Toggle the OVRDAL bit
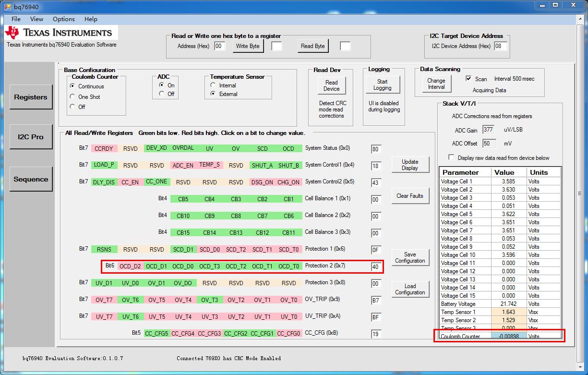This screenshot has width=588, height=375. coord(183,148)
